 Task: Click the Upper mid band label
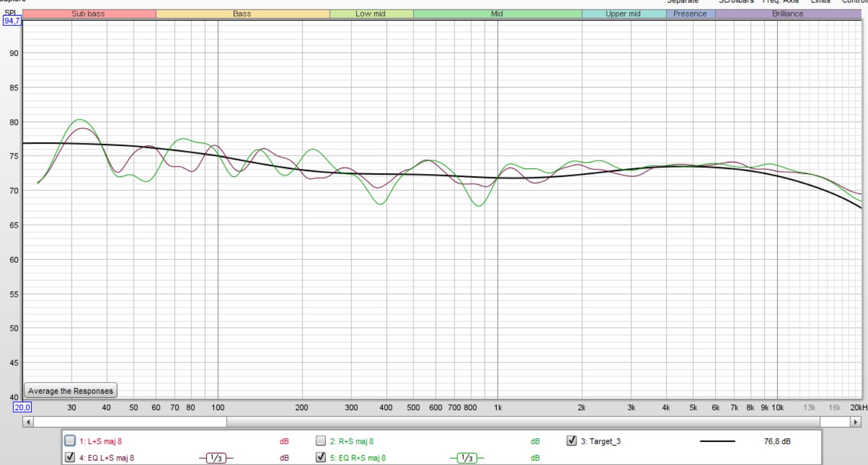[x=623, y=14]
